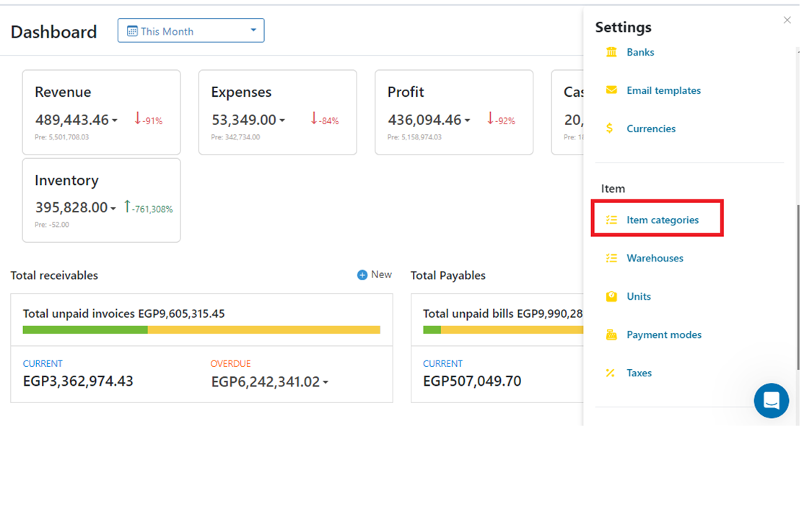Close the Settings panel
The height and width of the screenshot is (528, 812).
tap(787, 20)
